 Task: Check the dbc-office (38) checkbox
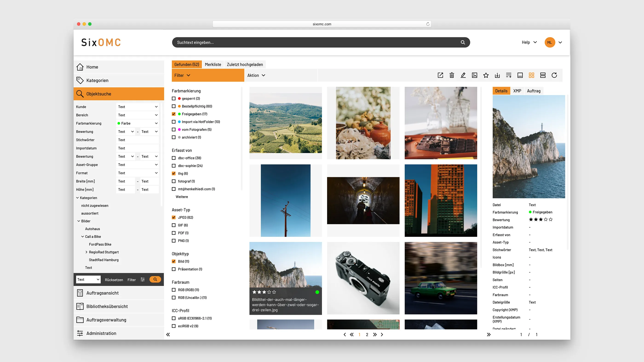(174, 158)
